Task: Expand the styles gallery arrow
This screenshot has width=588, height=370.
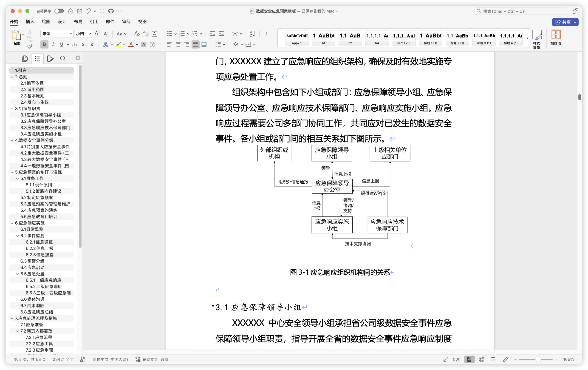Action: [x=527, y=38]
